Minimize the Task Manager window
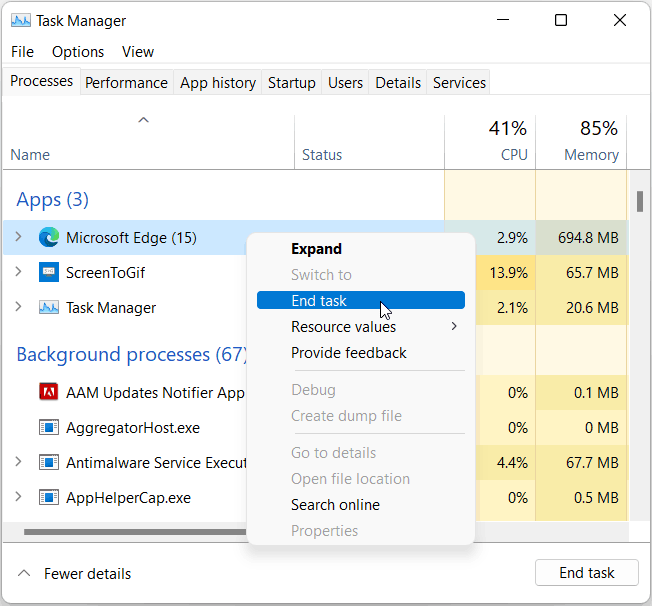The image size is (652, 606). [503, 20]
